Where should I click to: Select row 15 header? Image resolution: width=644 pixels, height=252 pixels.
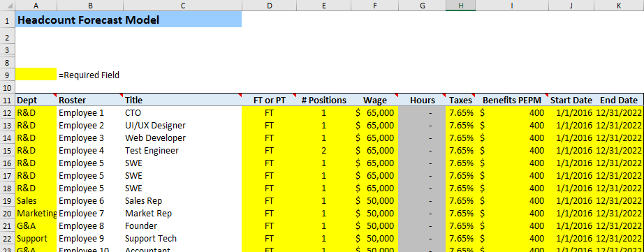pos(8,151)
